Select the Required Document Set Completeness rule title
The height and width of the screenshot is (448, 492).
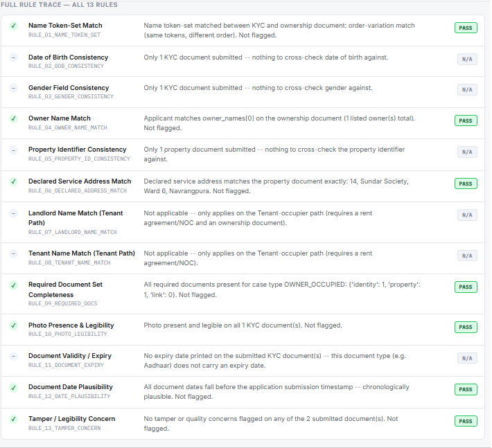[65, 289]
